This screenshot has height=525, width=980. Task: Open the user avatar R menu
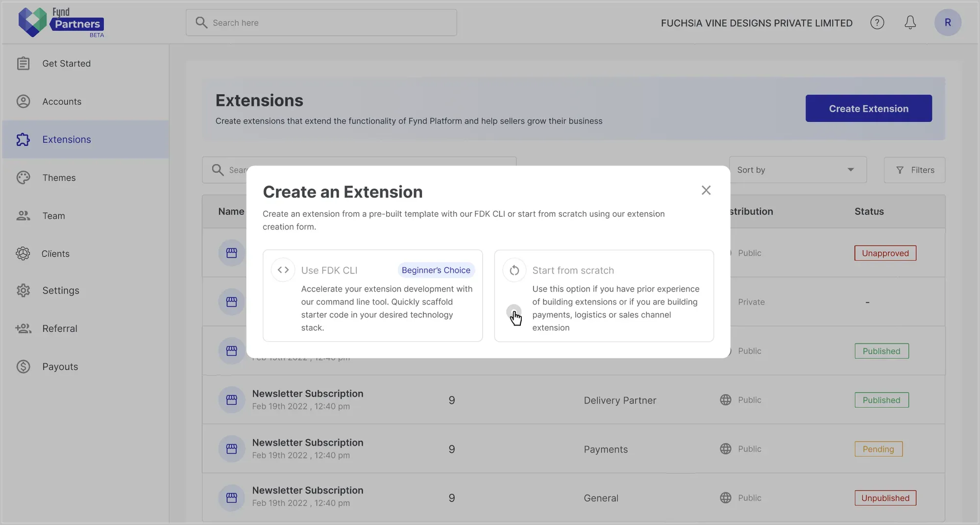coord(948,23)
